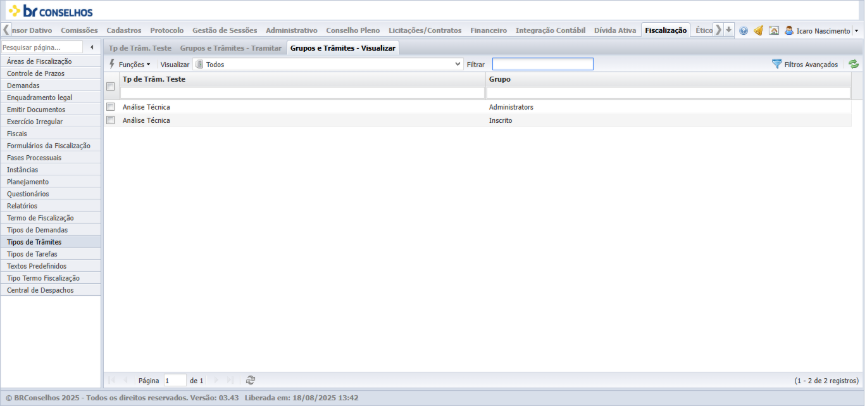The image size is (865, 406).
Task: Open the Gestão de Sessões module tab
Action: point(225,30)
